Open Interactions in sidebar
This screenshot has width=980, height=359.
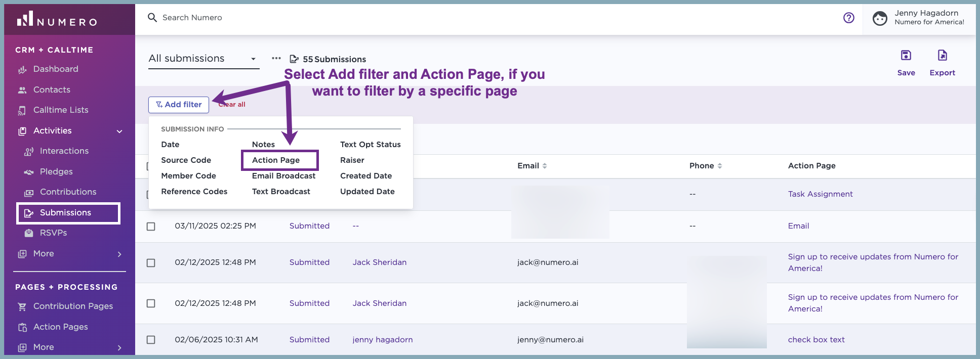[64, 151]
